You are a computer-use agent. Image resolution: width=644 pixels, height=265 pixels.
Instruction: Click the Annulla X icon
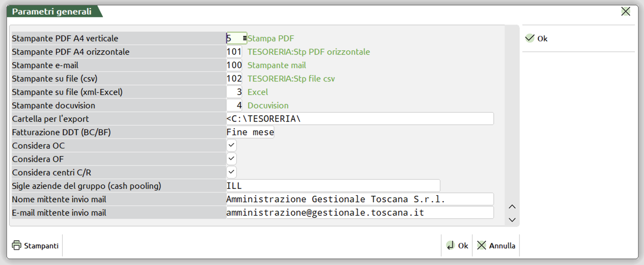[481, 245]
